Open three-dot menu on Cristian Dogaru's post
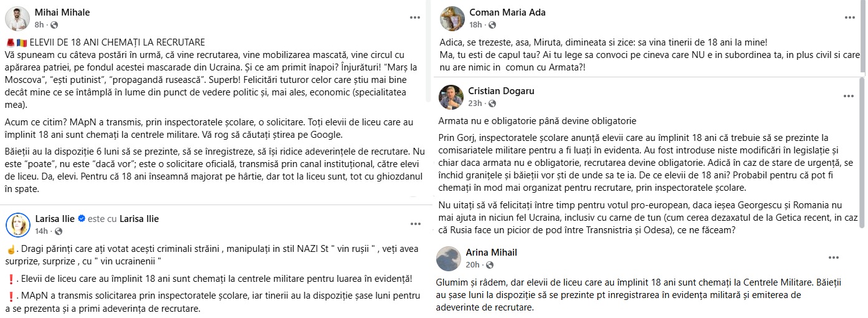 coord(849,96)
